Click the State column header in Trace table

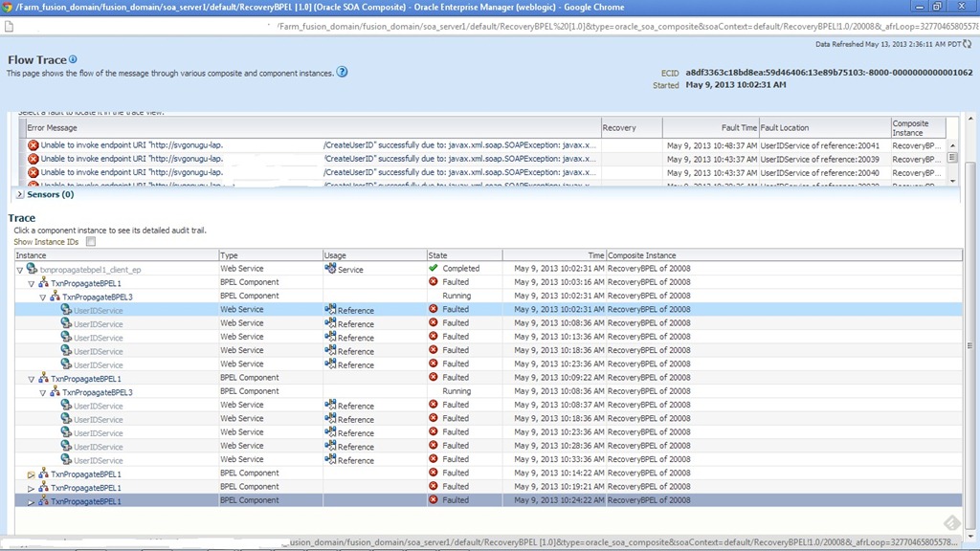pos(438,255)
